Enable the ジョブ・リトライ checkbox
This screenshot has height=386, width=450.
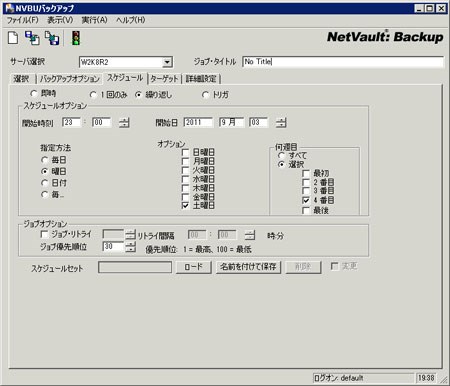click(44, 234)
